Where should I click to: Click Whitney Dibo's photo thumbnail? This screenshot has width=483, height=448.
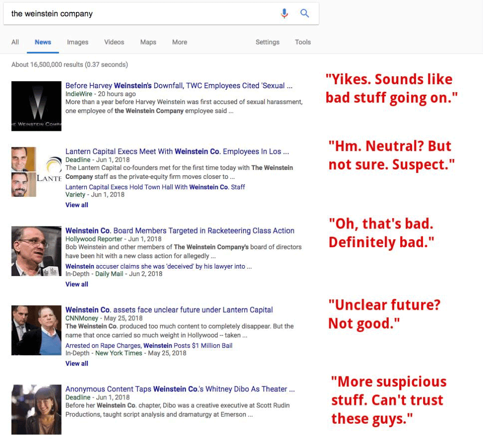point(36,409)
